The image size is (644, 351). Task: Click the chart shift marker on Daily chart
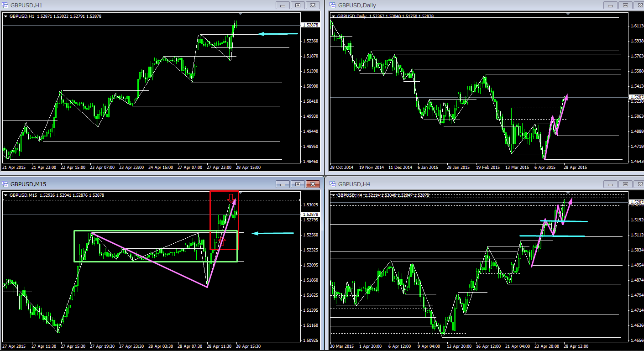tap(568, 14)
